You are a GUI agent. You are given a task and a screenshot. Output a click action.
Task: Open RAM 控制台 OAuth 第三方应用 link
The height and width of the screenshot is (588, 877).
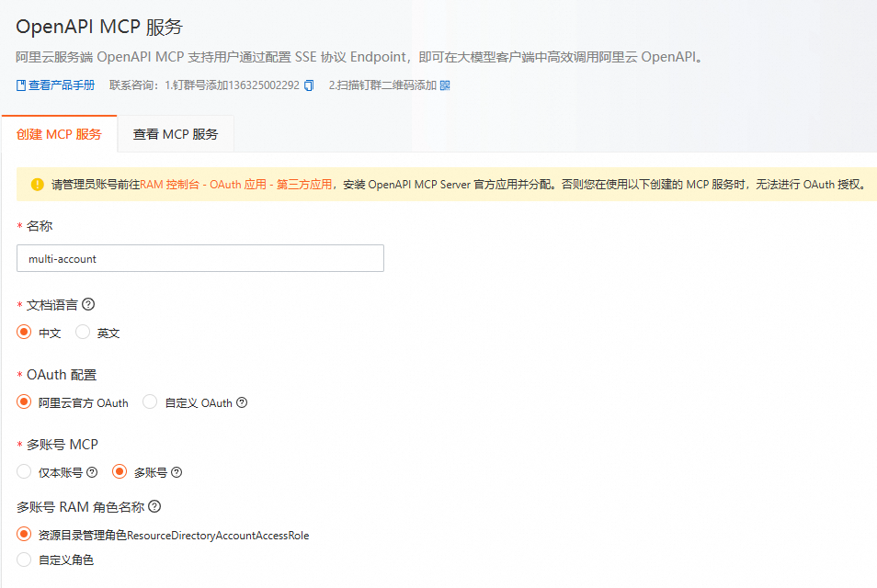point(236,185)
